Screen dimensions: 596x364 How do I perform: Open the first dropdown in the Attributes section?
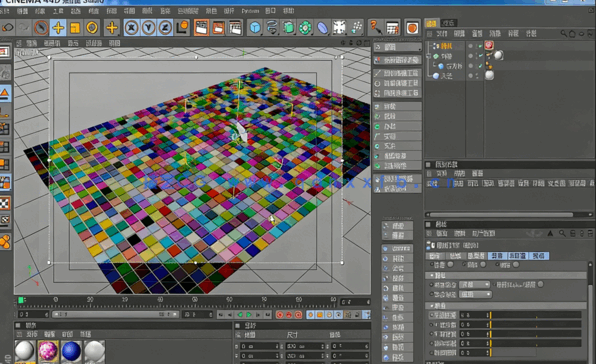pyautogui.click(x=475, y=285)
